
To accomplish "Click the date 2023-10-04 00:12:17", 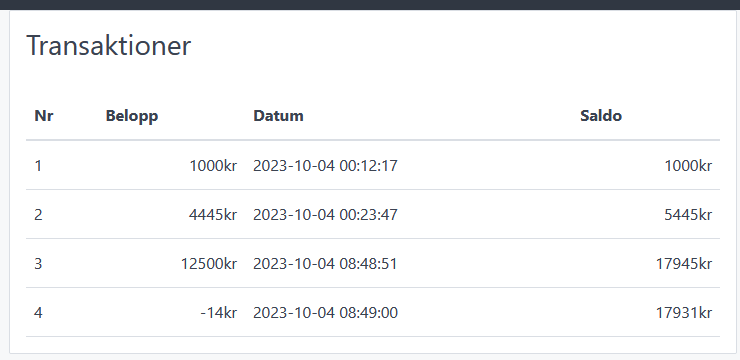I will pos(325,166).
